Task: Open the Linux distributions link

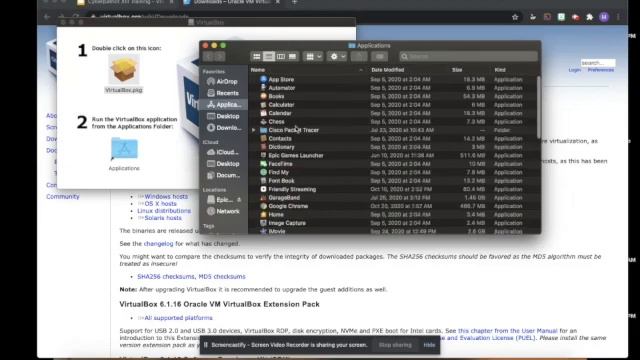Action: pos(164,211)
